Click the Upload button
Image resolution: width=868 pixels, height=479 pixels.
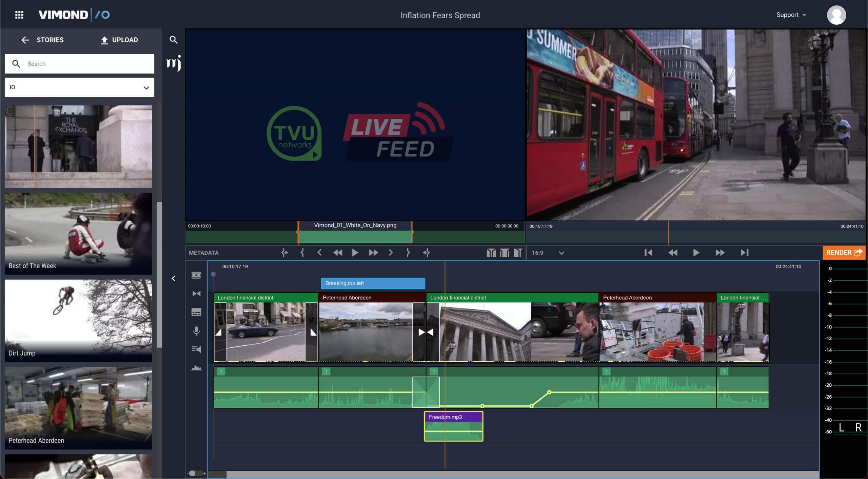click(x=119, y=40)
